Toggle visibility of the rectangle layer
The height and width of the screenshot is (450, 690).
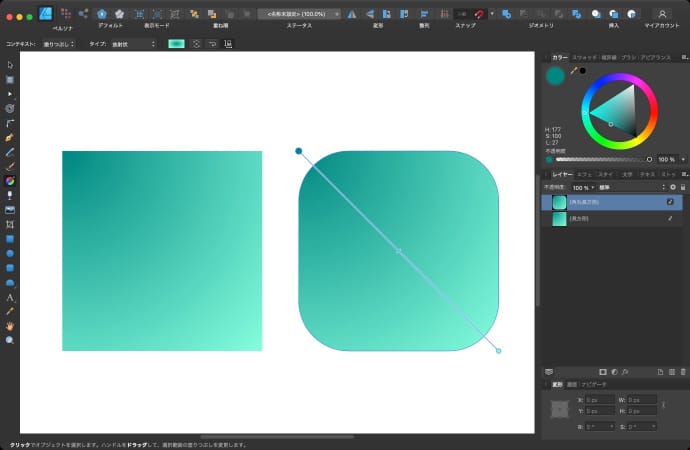pos(670,218)
